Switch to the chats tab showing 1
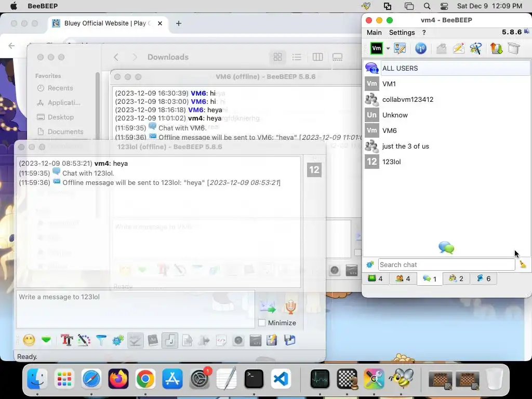This screenshot has width=532, height=399. coord(430,279)
